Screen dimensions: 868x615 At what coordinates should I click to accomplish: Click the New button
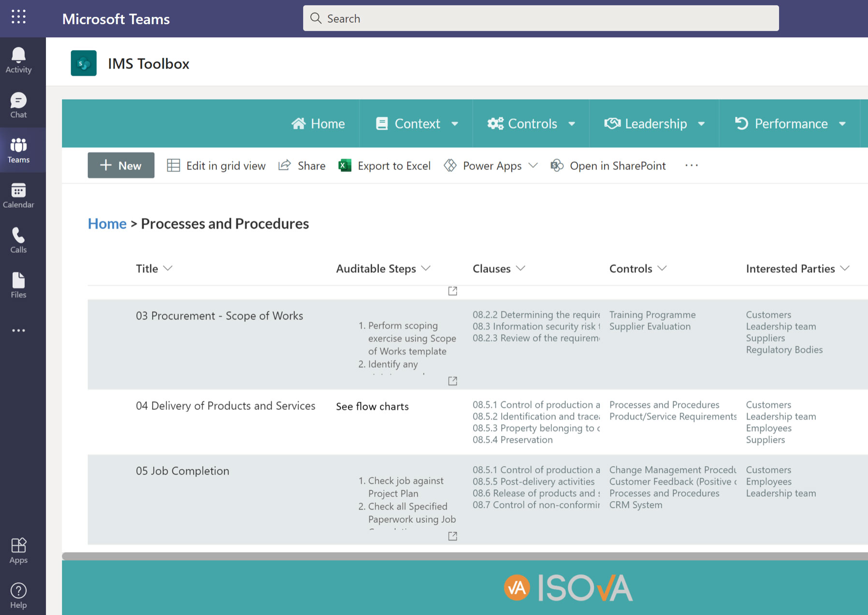click(x=121, y=165)
